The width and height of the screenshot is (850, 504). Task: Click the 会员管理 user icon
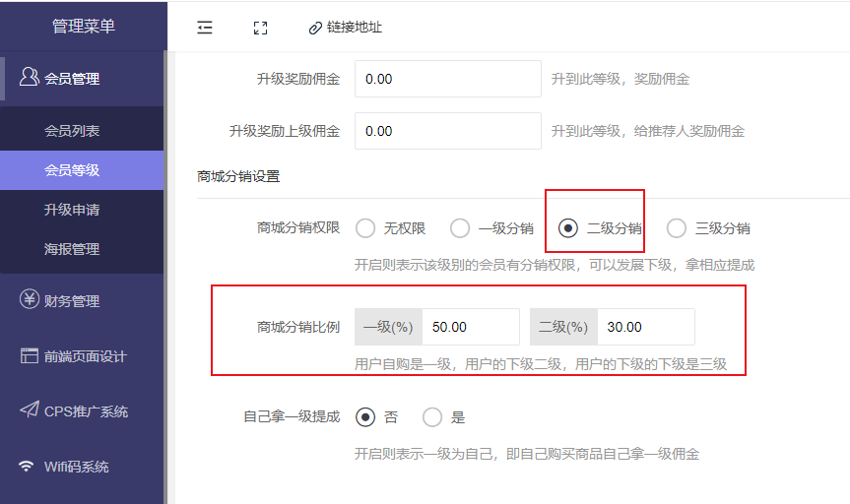click(x=29, y=77)
